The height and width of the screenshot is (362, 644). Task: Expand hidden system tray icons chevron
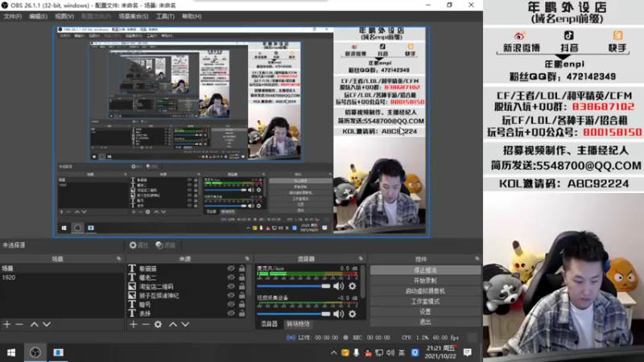pos(333,352)
